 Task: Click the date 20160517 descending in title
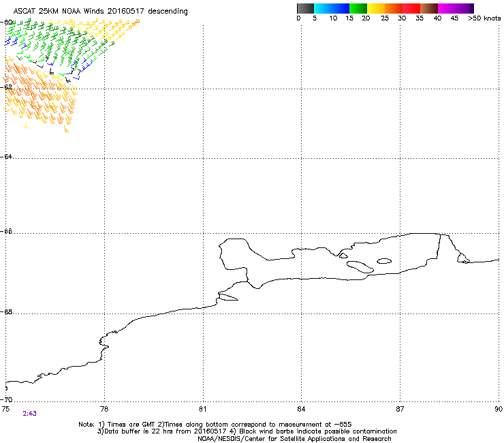tap(148, 12)
